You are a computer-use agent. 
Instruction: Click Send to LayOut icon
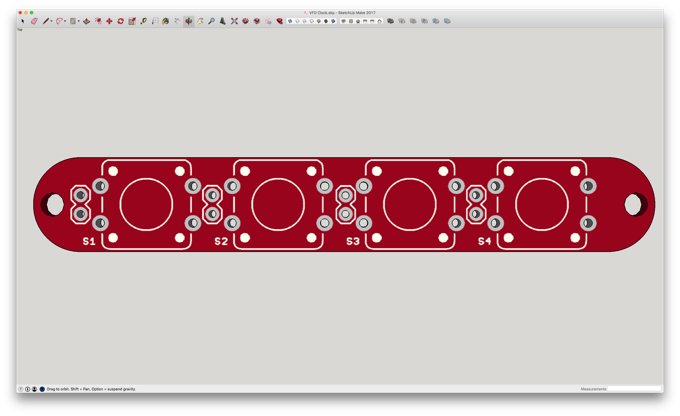pos(268,21)
